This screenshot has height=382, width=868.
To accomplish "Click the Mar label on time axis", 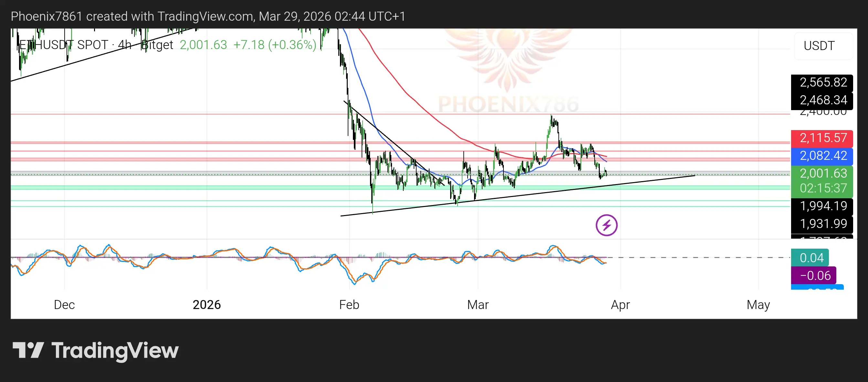I will click(x=478, y=305).
